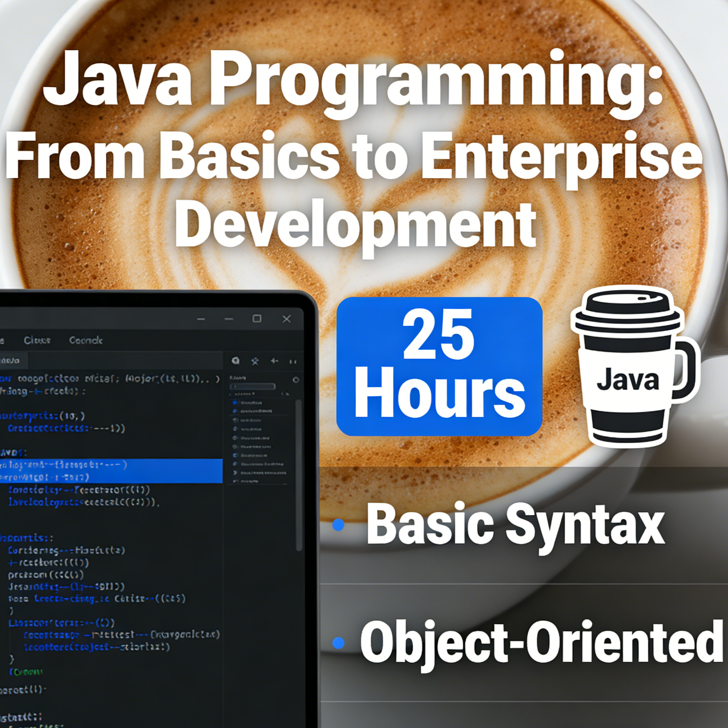Click the Basic Syntax text
The image size is (728, 728).
[515, 524]
